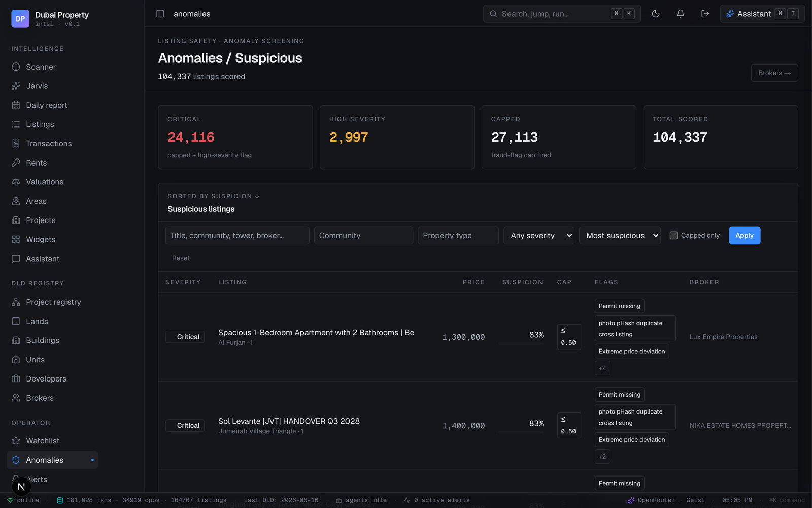Click the Units home icon
The height and width of the screenshot is (508, 812).
pos(16,360)
